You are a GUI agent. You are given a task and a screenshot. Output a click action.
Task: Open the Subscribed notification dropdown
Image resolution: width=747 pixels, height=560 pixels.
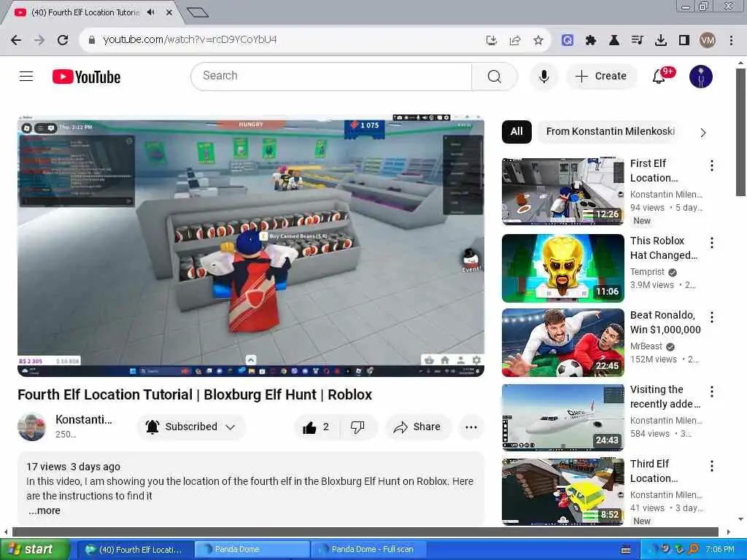coord(191,427)
